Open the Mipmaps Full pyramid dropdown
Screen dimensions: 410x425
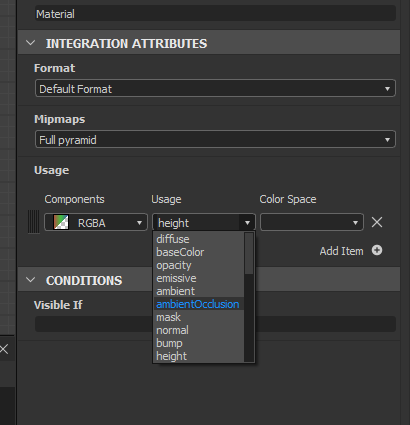pos(215,139)
